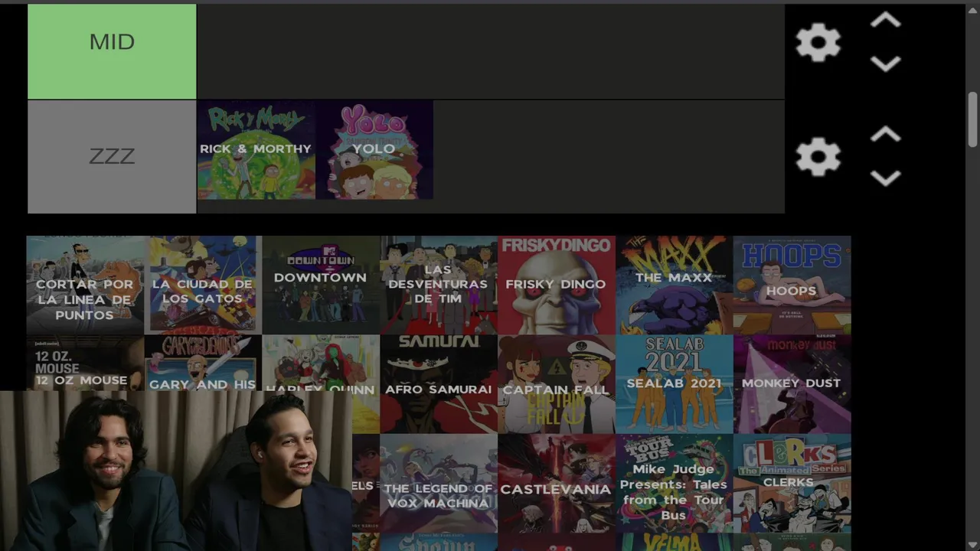This screenshot has height=551, width=980.
Task: Select the Captain Fall tile
Action: point(557,384)
